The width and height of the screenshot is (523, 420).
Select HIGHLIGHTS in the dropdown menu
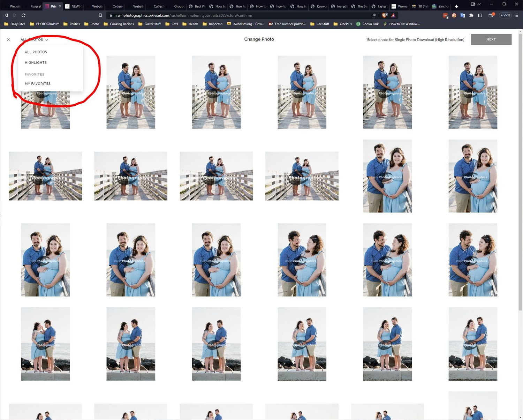(36, 63)
